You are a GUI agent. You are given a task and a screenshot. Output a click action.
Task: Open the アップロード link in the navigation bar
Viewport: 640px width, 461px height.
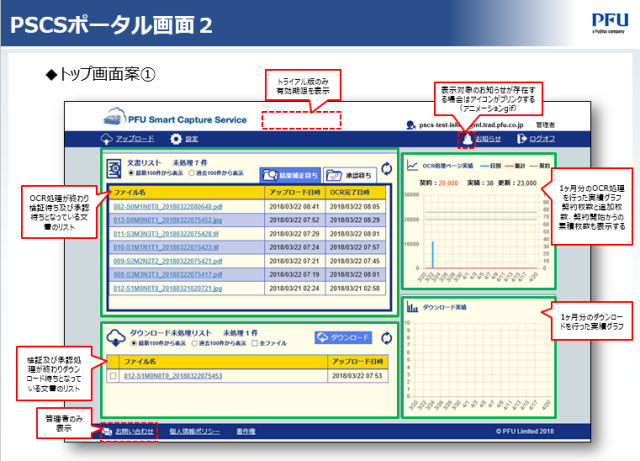coord(135,139)
